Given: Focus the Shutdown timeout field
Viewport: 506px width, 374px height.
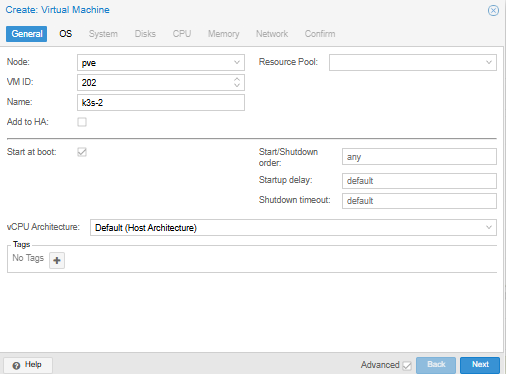Looking at the screenshot, I should pyautogui.click(x=419, y=201).
